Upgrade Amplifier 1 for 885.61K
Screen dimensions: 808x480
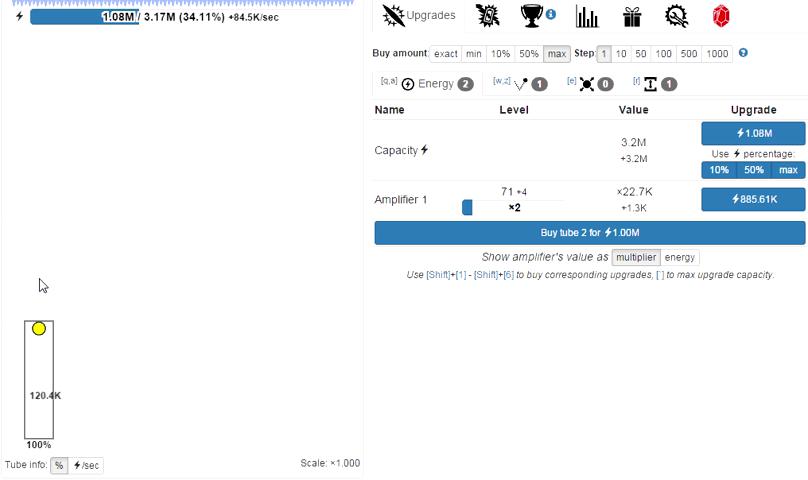coord(753,200)
